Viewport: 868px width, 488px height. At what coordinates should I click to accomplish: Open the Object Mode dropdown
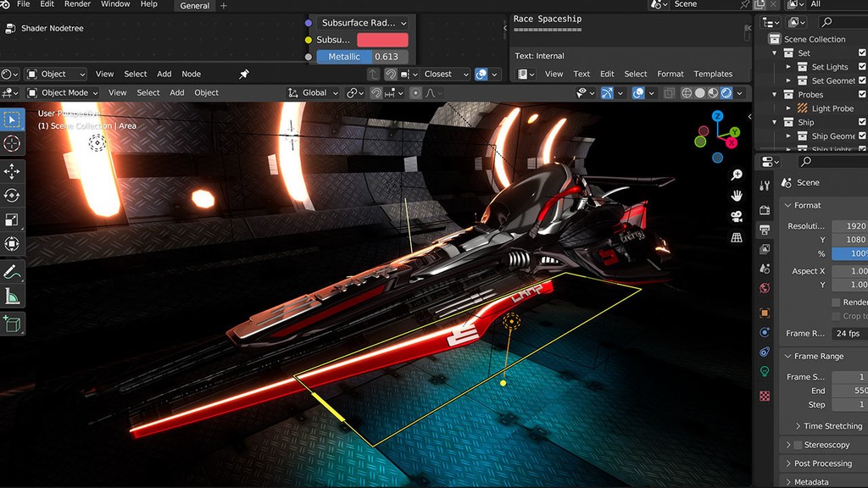pos(64,92)
